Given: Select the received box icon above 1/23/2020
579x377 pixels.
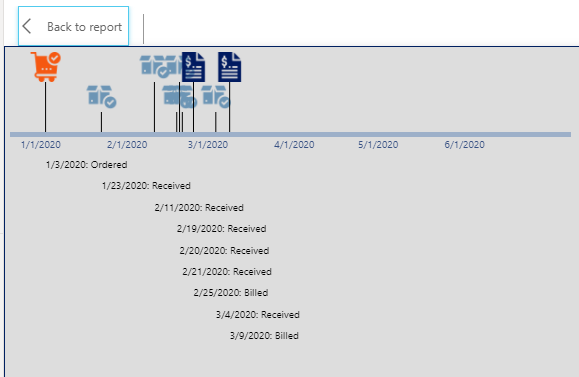Looking at the screenshot, I should 102,97.
